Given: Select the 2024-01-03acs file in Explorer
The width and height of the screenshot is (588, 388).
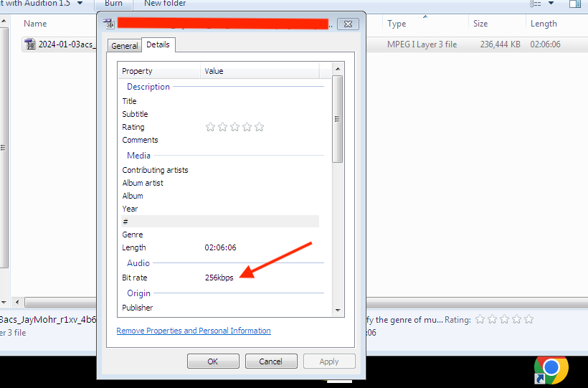Looking at the screenshot, I should pos(66,44).
